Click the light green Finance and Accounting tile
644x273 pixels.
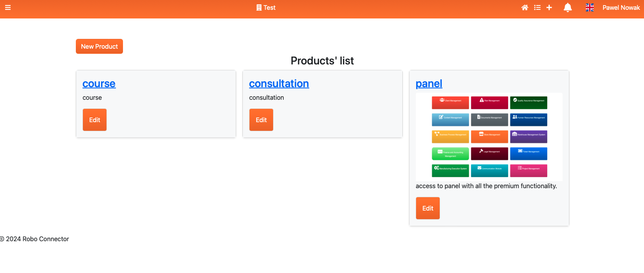click(x=450, y=153)
